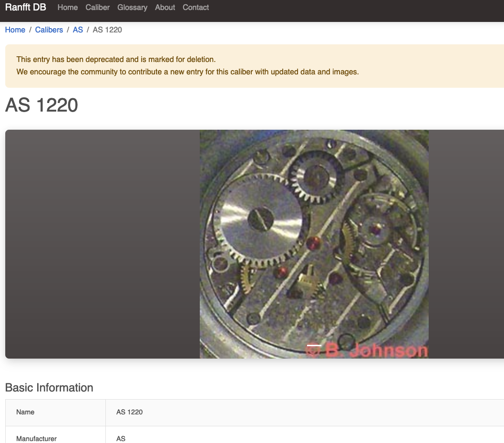Click the Home breadcrumb link

tap(15, 30)
